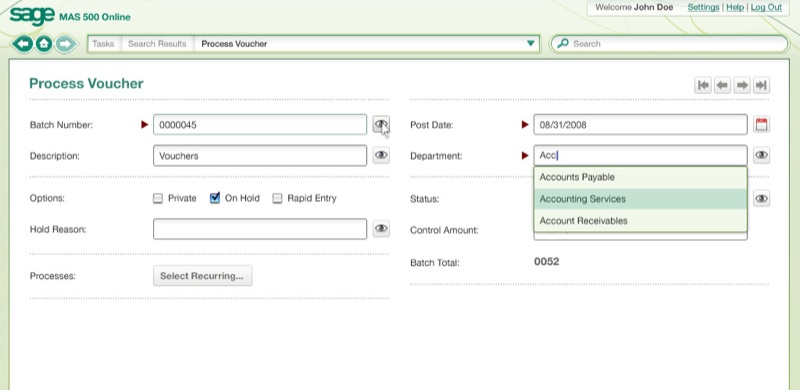Switch to the Search Results tab

157,44
